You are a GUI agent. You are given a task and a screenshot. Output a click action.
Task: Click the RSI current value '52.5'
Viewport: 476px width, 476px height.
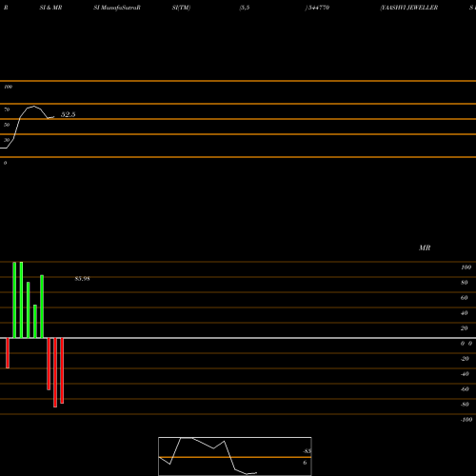pyautogui.click(x=69, y=114)
